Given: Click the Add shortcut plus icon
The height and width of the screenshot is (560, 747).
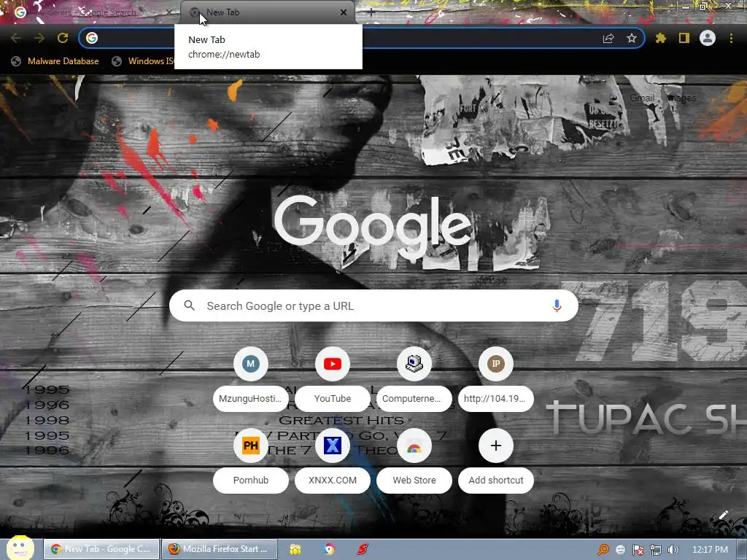Looking at the screenshot, I should coord(496,446).
